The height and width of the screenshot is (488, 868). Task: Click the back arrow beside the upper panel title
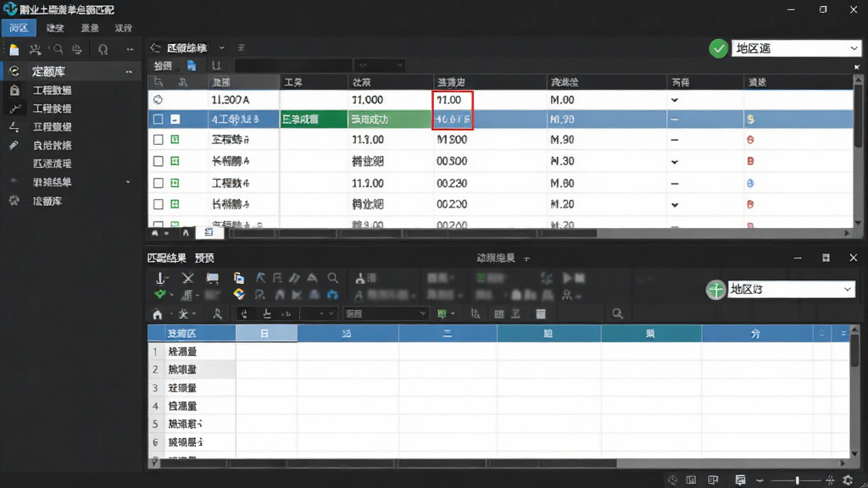tap(156, 48)
